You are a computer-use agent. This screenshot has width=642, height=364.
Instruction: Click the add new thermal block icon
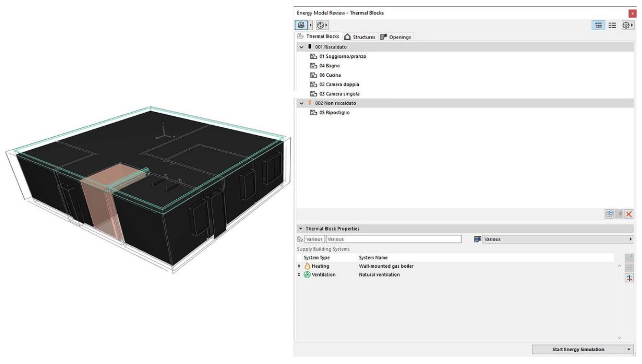[x=609, y=214]
